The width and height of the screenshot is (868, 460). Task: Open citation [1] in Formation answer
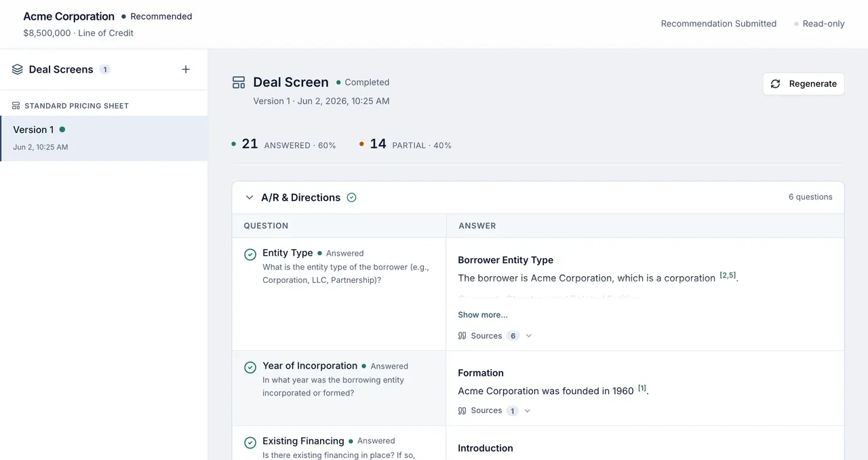(x=642, y=388)
